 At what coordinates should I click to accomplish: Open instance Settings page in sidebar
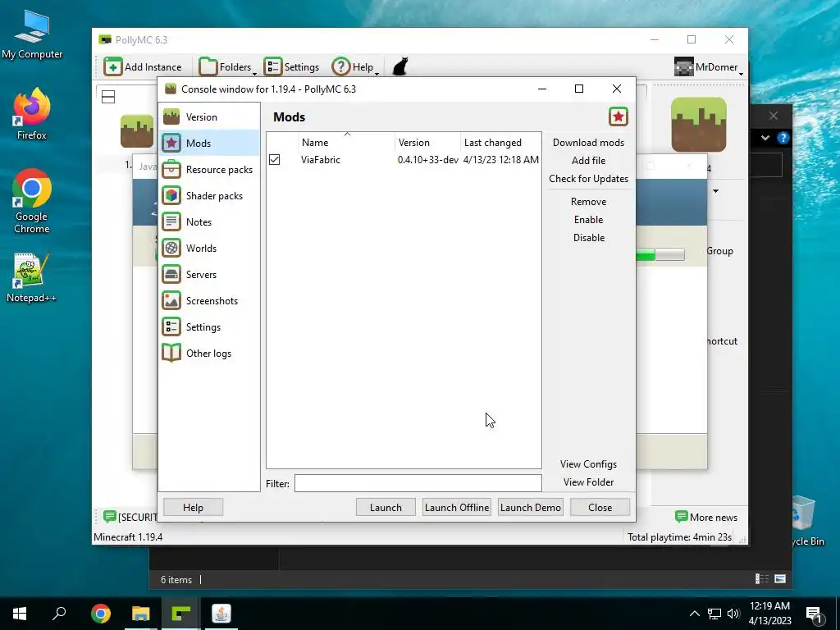(x=209, y=326)
